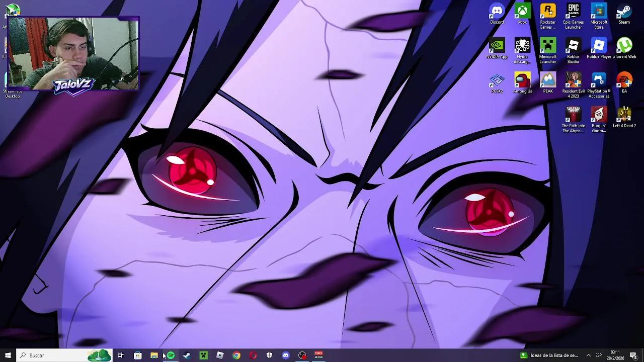644x362 pixels.
Task: Open Discord from the taskbar
Action: [286, 355]
